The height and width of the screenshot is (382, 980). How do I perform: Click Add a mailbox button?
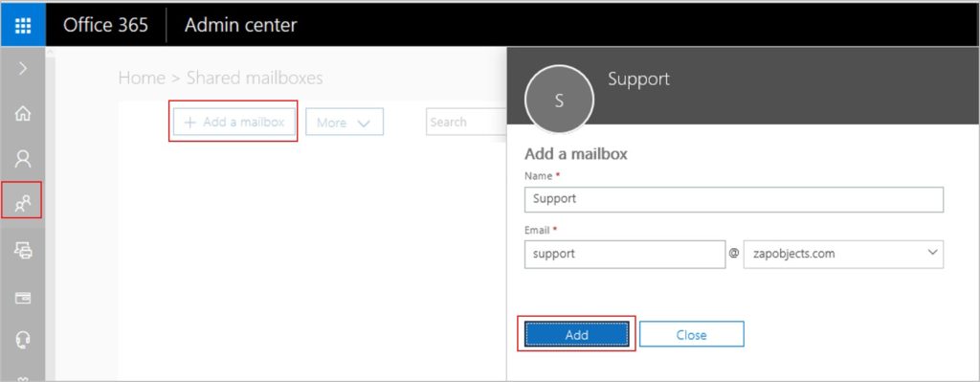(x=234, y=122)
